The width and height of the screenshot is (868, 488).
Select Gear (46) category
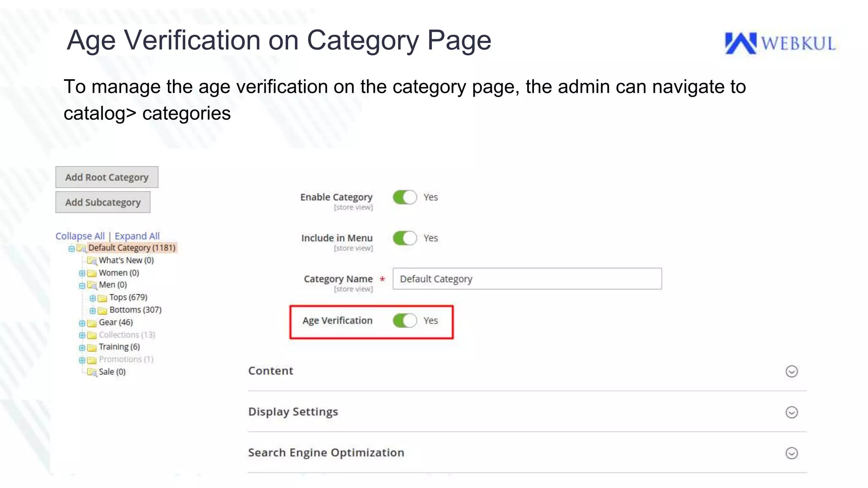click(116, 322)
